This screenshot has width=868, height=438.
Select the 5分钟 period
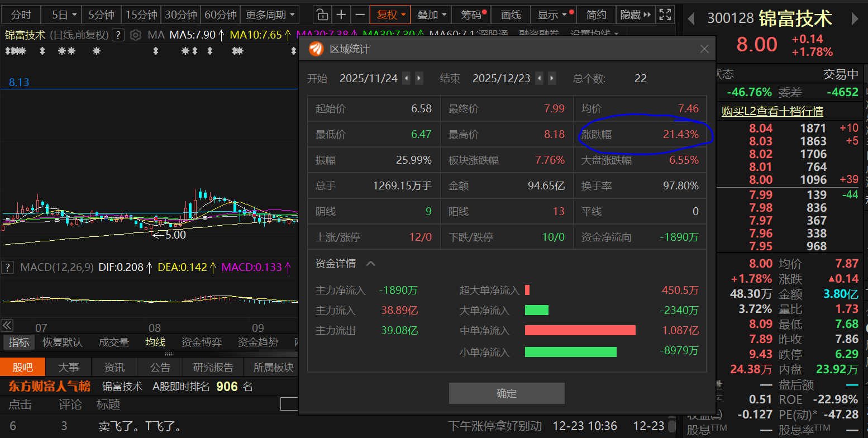[x=101, y=15]
